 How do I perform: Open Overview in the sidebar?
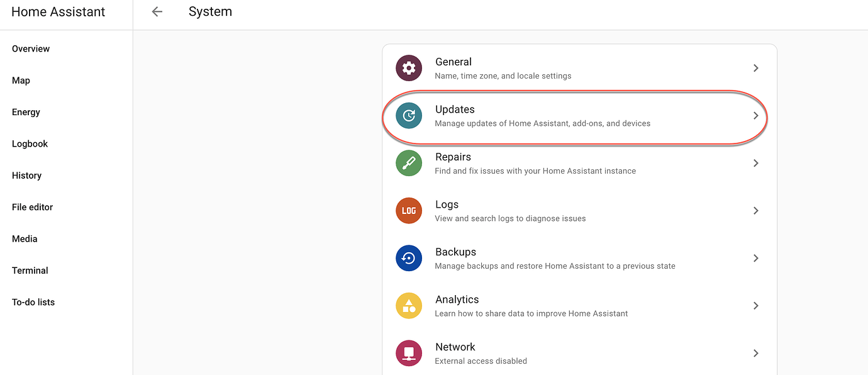(31, 48)
